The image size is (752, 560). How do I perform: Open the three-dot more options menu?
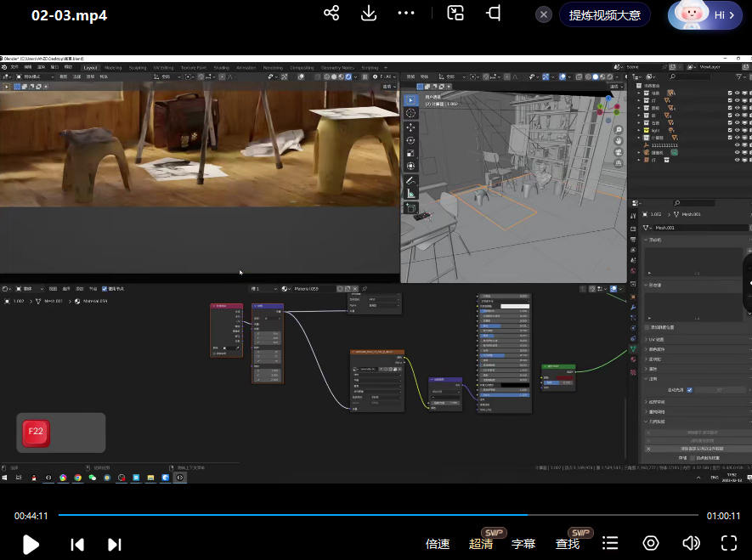406,14
